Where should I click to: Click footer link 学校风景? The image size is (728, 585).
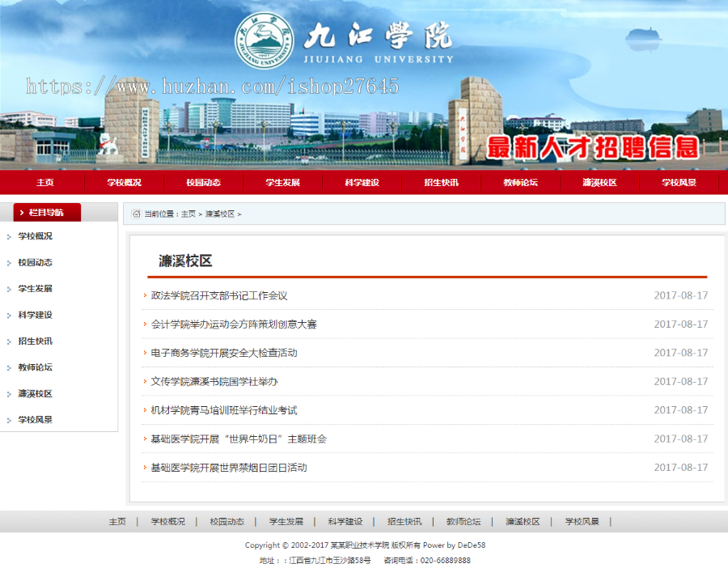[x=582, y=522]
